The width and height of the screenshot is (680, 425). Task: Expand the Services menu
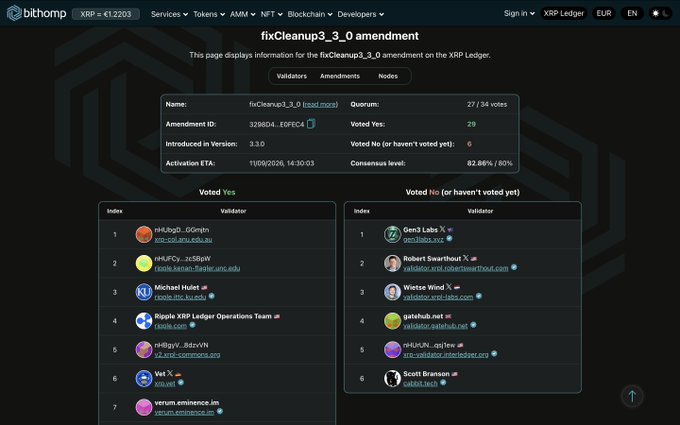(x=169, y=14)
